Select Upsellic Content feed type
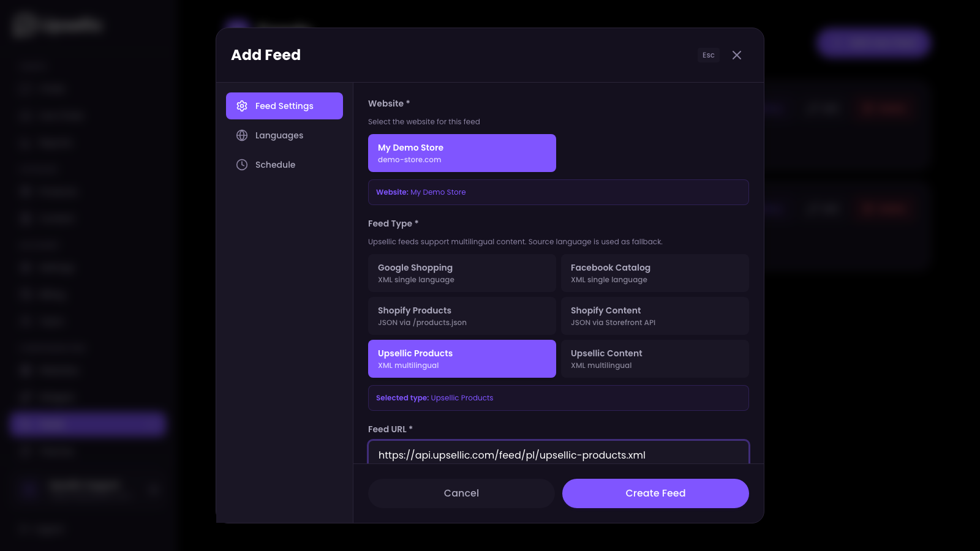 (655, 358)
